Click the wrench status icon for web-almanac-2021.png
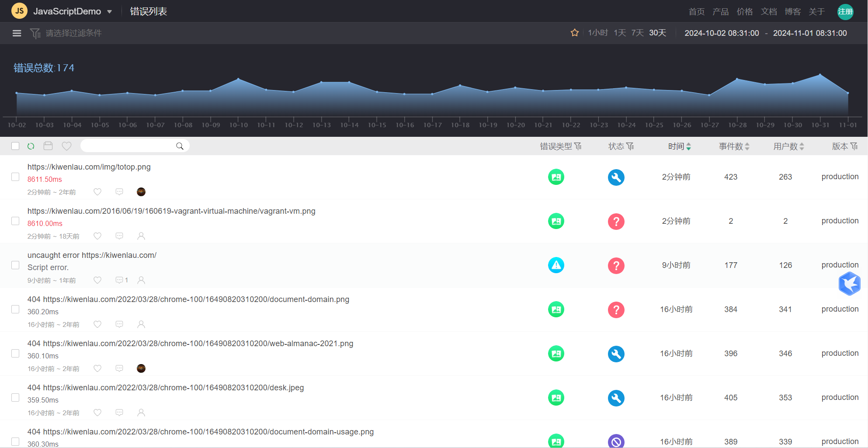Viewport: 868px width, 448px height. click(616, 354)
